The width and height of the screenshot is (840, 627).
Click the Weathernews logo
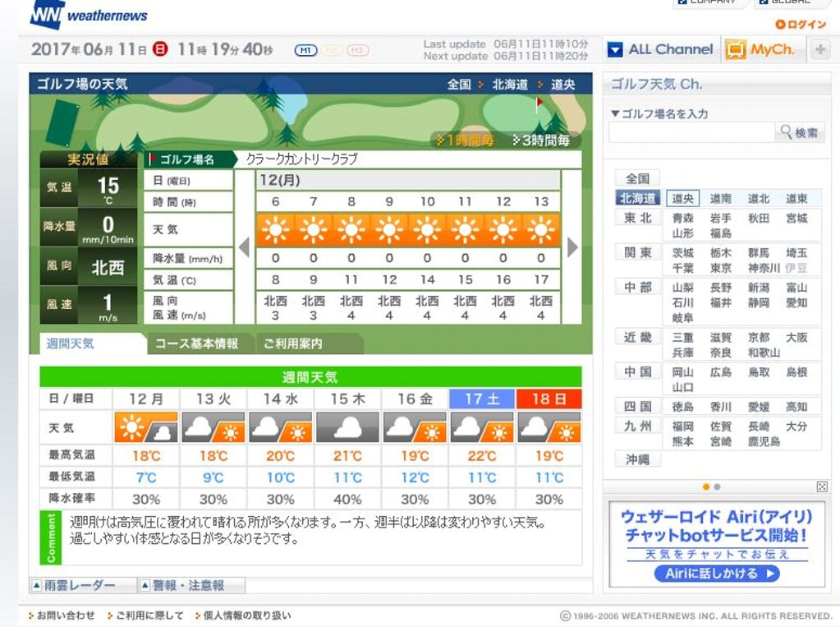tap(89, 15)
